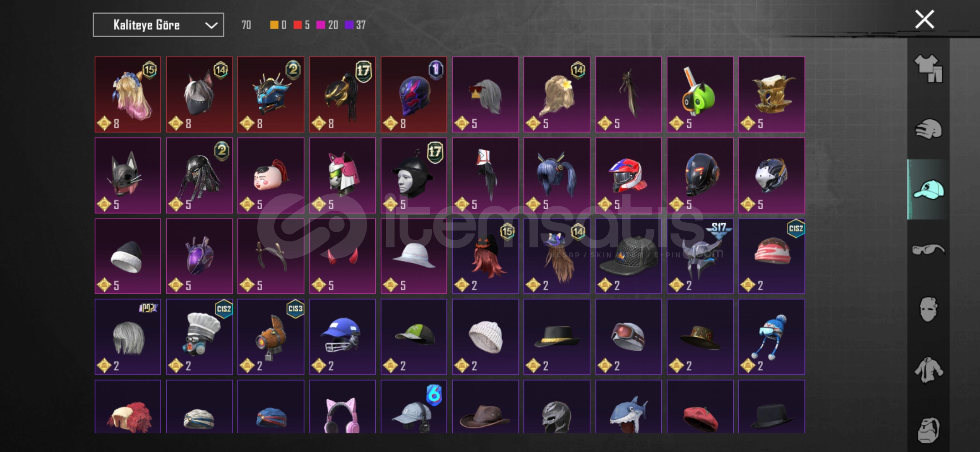Viewport: 980px width, 452px height.
Task: Click the purple rarity count swatch
Action: [x=349, y=25]
